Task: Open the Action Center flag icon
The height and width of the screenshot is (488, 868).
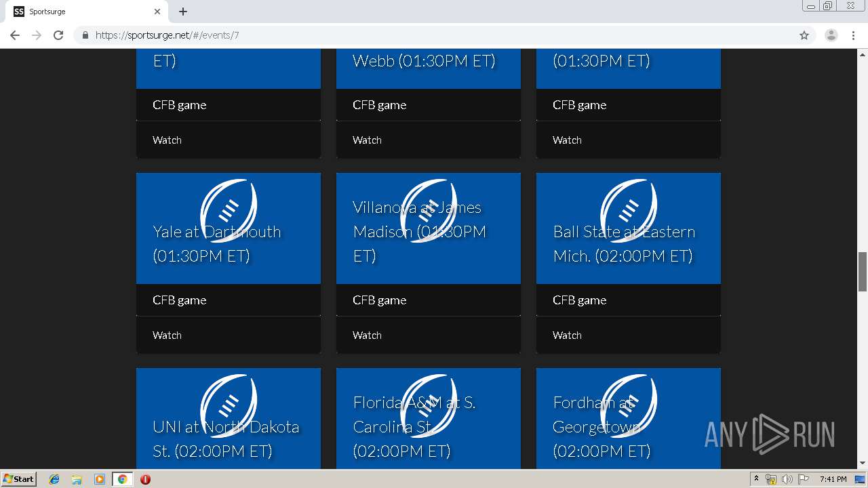Action: 804,479
